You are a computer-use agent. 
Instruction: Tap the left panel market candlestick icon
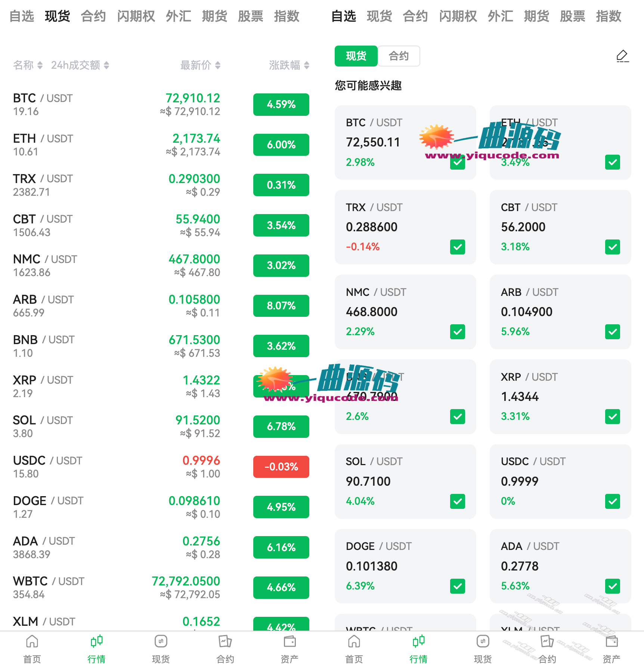(x=96, y=642)
